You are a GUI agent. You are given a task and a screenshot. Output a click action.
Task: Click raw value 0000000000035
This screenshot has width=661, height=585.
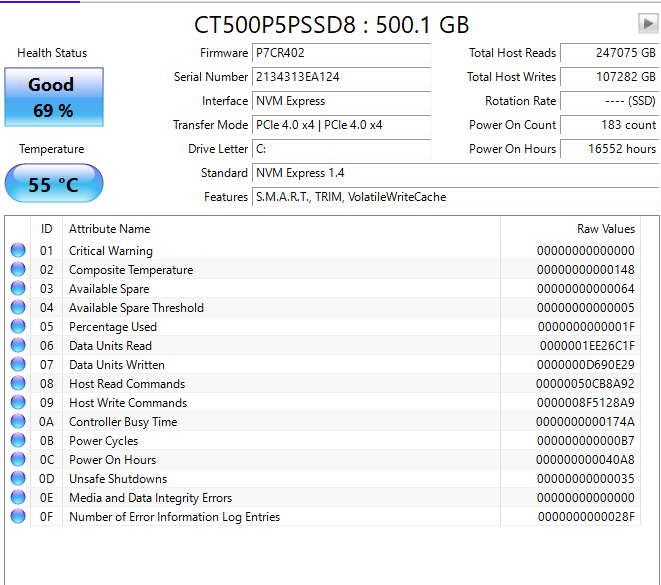tap(586, 478)
